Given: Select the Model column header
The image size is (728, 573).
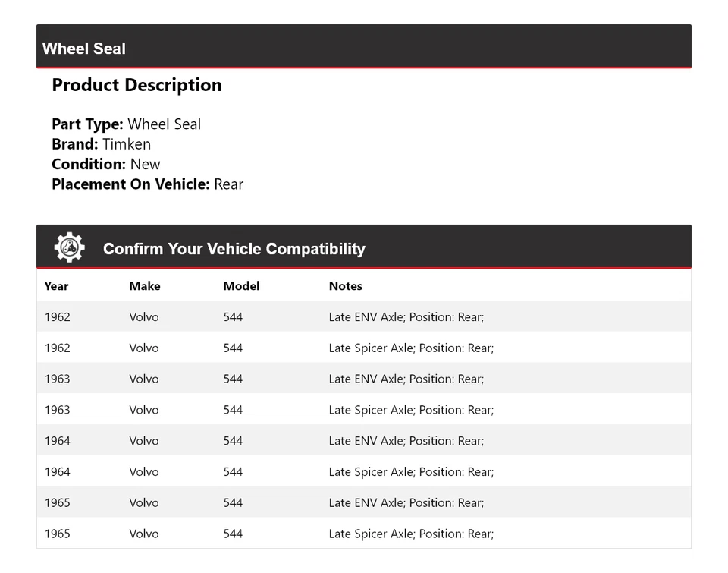Looking at the screenshot, I should click(241, 286).
